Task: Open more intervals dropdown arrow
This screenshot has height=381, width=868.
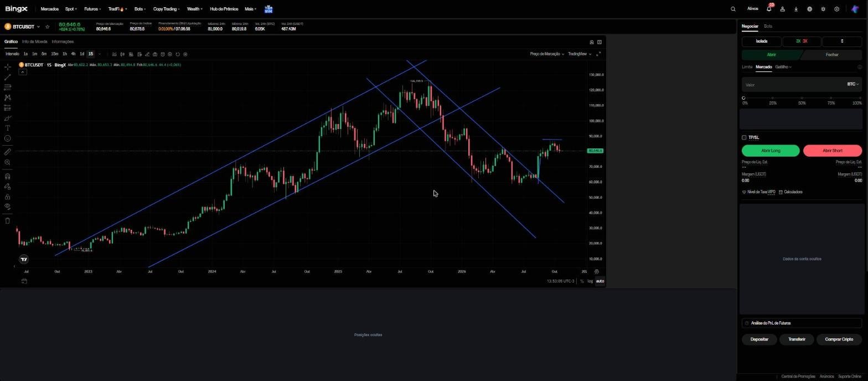Action: pos(99,54)
